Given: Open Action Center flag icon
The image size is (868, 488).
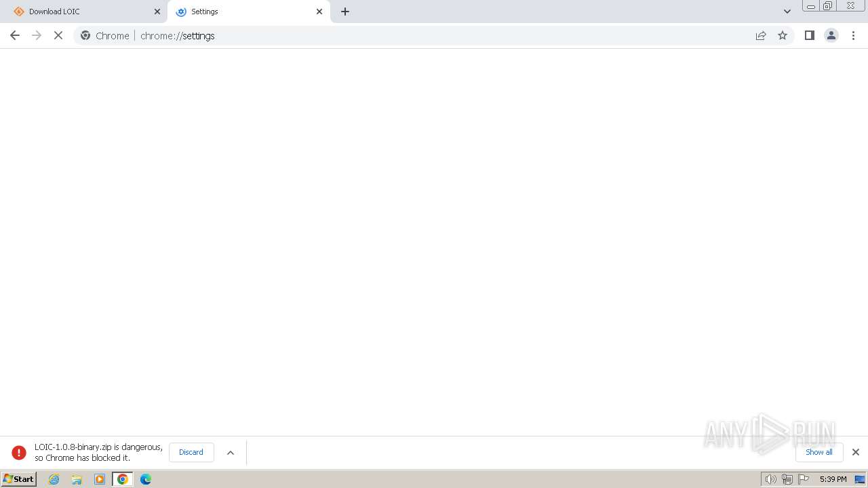Looking at the screenshot, I should (804, 479).
